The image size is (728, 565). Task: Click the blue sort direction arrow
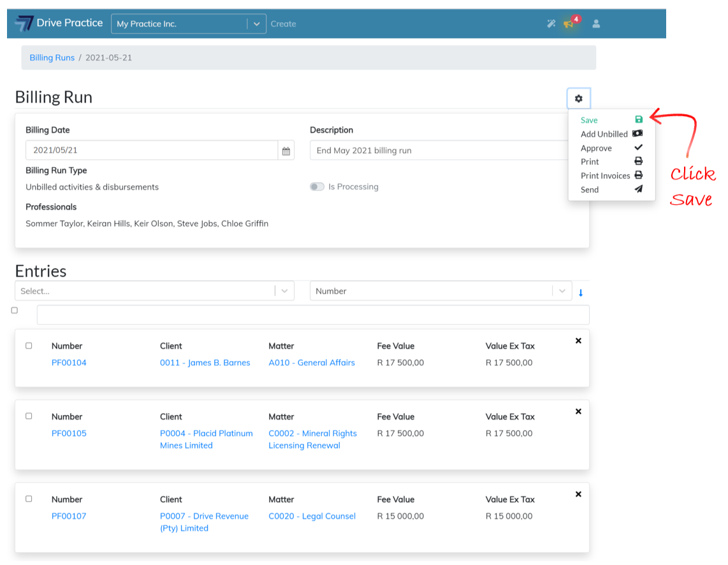tap(581, 293)
